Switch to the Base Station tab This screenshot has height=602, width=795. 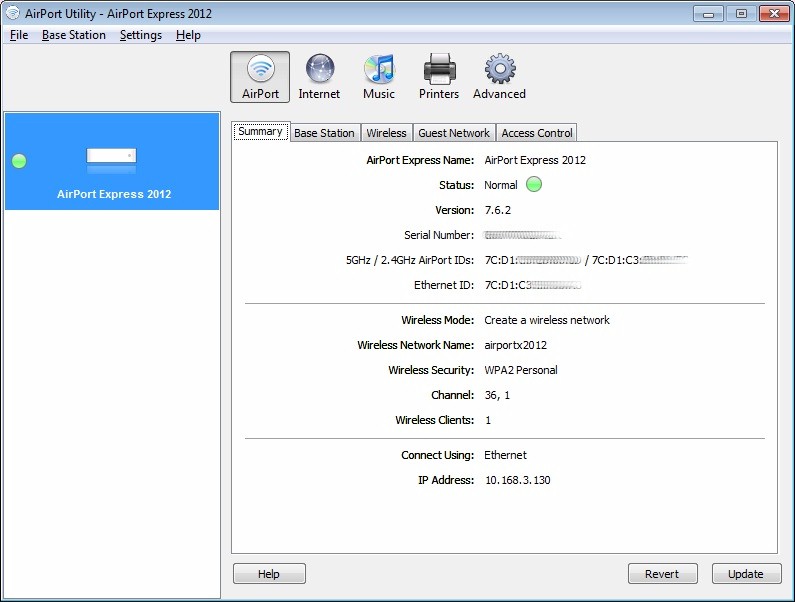pyautogui.click(x=324, y=133)
